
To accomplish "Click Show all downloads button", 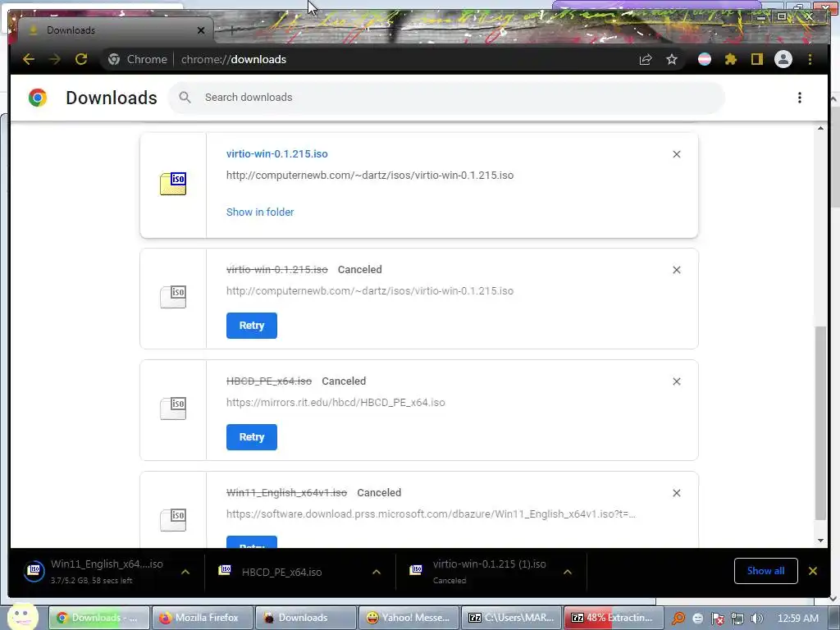I will (x=765, y=571).
